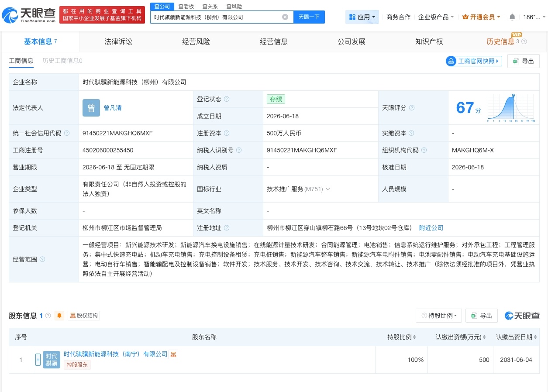This screenshot has width=548, height=392.
Task: Open the 知识产权 tab
Action: pyautogui.click(x=429, y=41)
